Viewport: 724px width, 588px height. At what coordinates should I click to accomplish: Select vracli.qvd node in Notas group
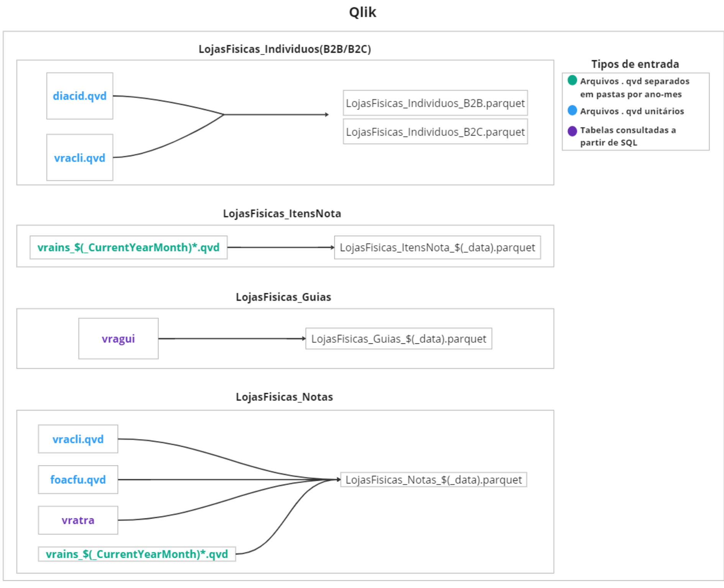click(x=78, y=439)
